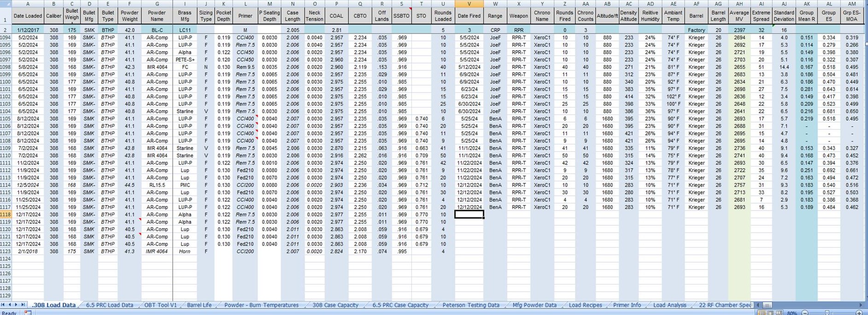Screen dimensions: 868x315
Task: Switch to Page Layout view icon
Action: [x=770, y=313]
